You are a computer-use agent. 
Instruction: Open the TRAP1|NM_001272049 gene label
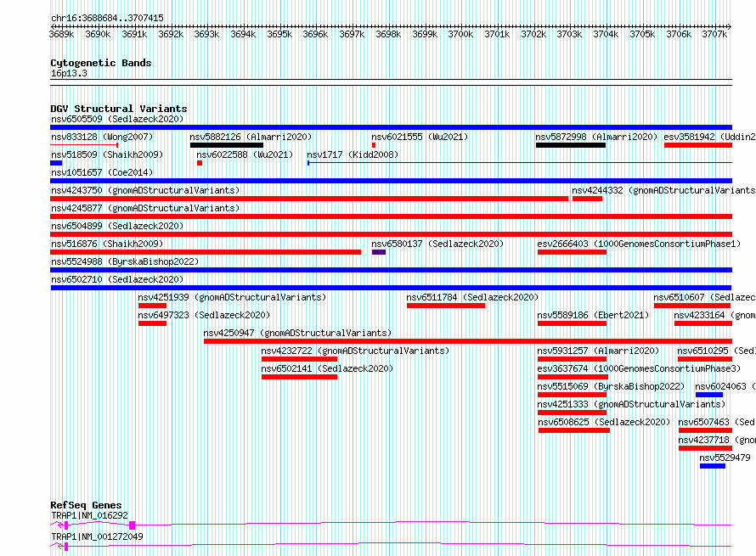click(97, 536)
